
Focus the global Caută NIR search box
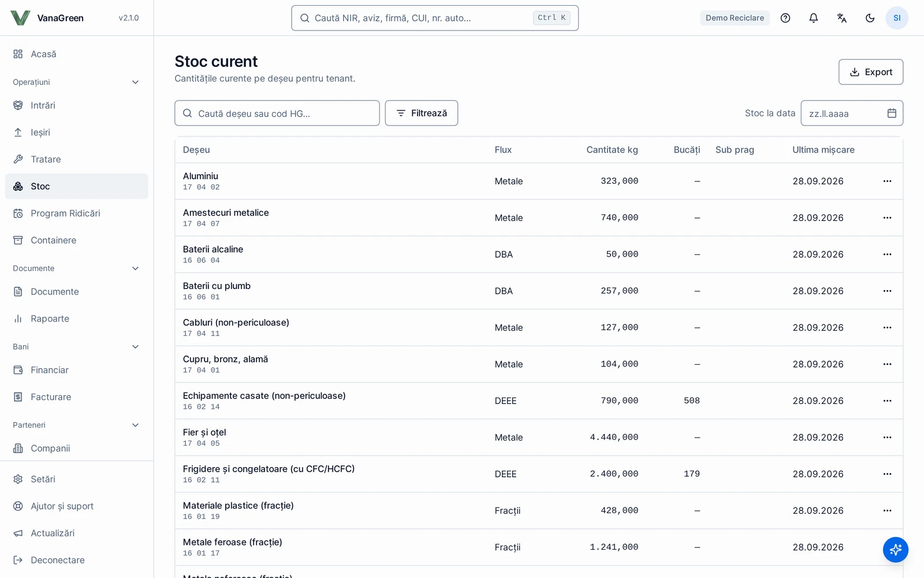pyautogui.click(x=435, y=18)
